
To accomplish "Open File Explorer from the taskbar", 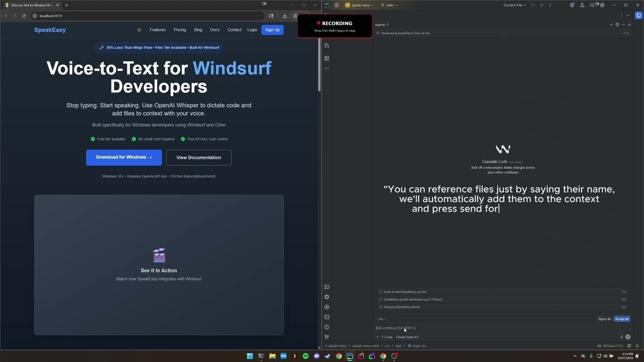I will coord(272,356).
